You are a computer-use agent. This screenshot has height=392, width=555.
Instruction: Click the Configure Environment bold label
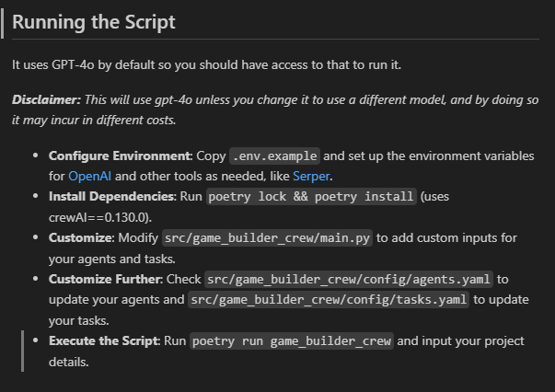coord(121,156)
